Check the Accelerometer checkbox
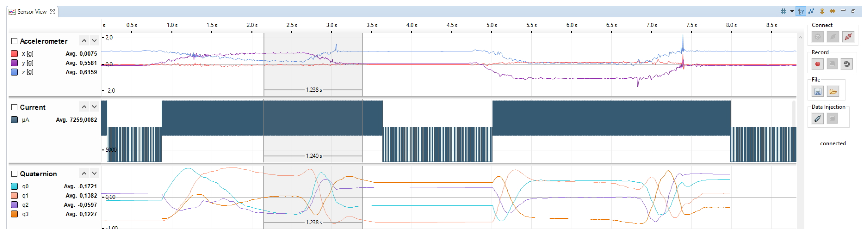This screenshot has height=237, width=868. [x=14, y=41]
